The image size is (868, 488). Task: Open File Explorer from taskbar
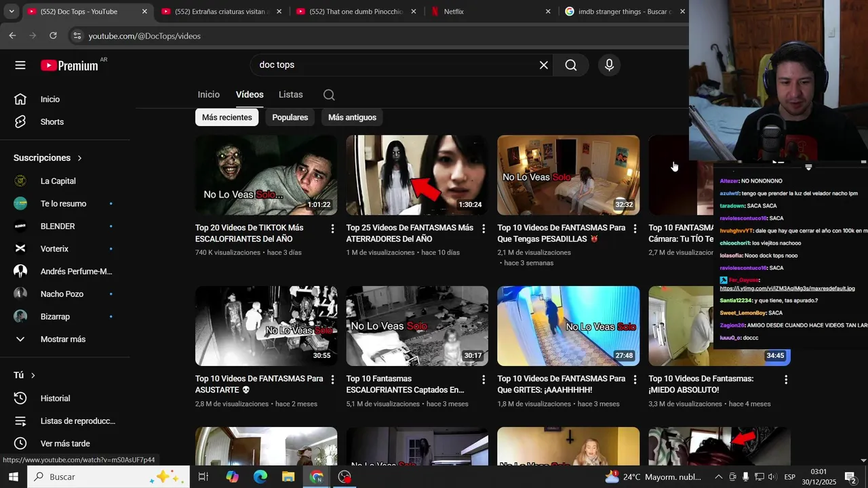pyautogui.click(x=288, y=477)
